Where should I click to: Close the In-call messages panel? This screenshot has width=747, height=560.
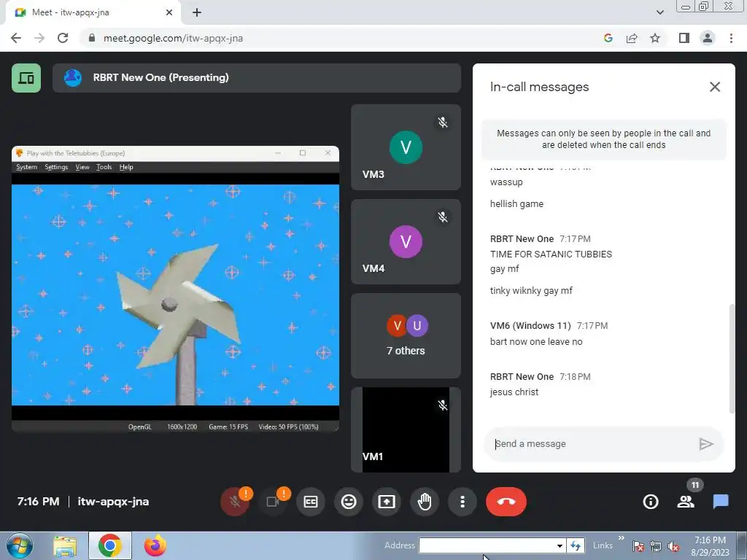coord(715,87)
